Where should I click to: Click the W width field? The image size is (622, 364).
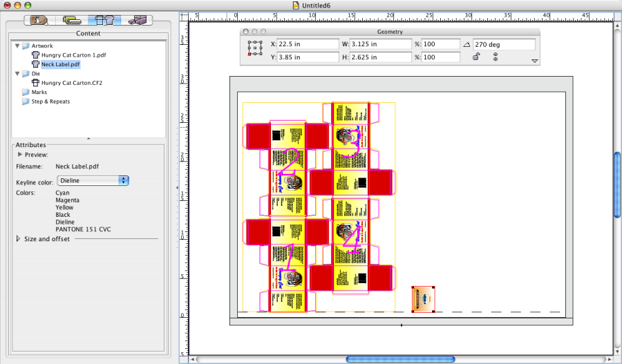[x=380, y=44]
